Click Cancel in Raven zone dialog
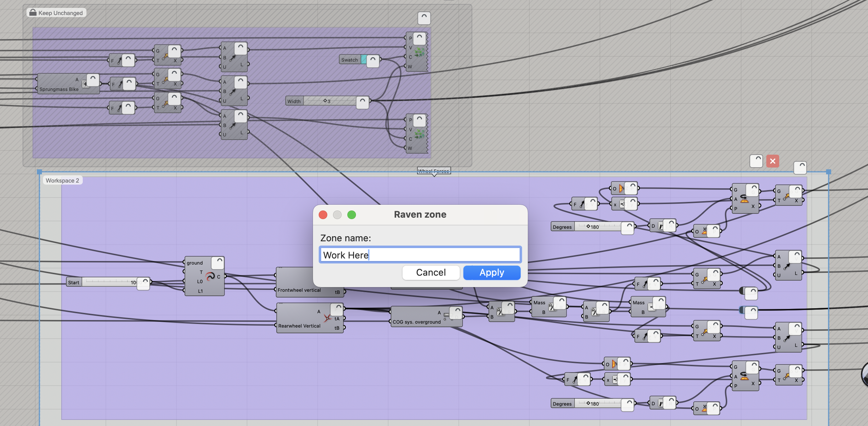Viewport: 868px width, 426px height. click(431, 272)
